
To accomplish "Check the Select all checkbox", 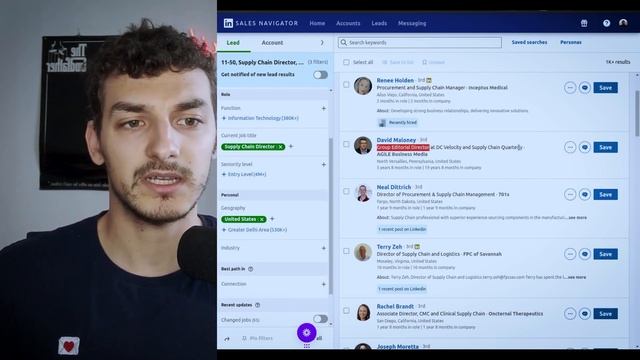I will [346, 62].
